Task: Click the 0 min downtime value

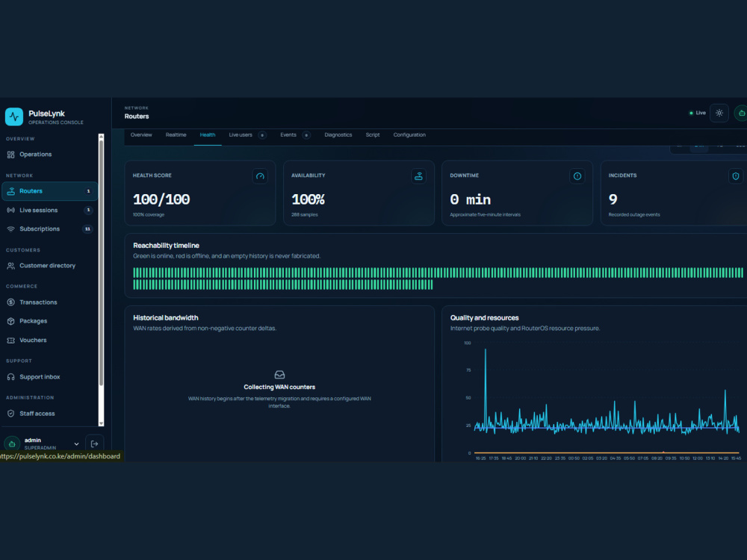Action: point(470,199)
